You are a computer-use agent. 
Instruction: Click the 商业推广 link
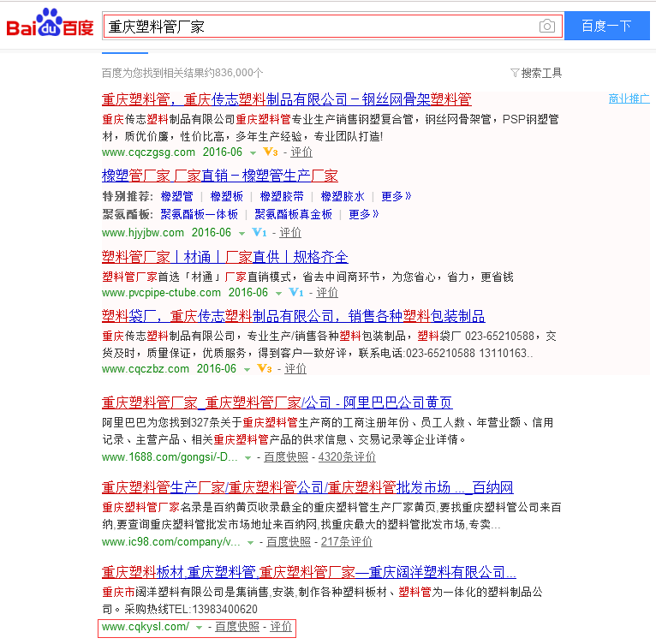(629, 98)
